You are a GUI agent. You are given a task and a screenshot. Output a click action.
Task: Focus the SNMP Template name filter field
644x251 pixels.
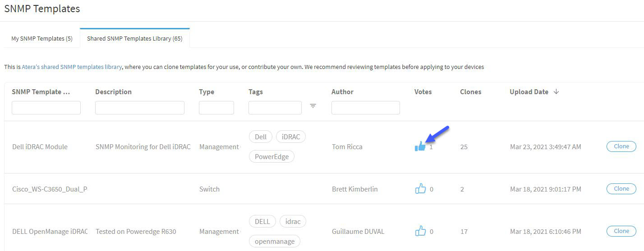tap(46, 108)
